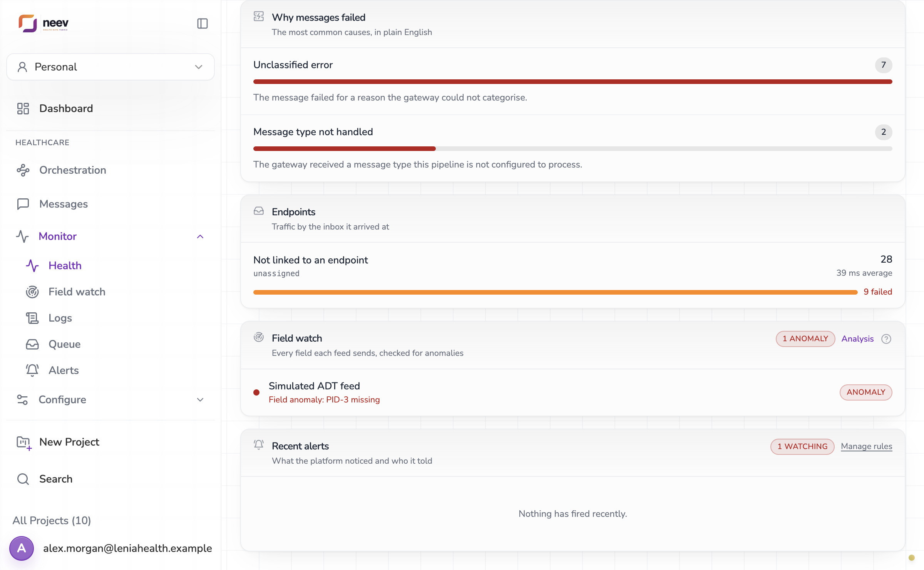This screenshot has width=924, height=570.
Task: Click the New Project icon
Action: point(24,443)
